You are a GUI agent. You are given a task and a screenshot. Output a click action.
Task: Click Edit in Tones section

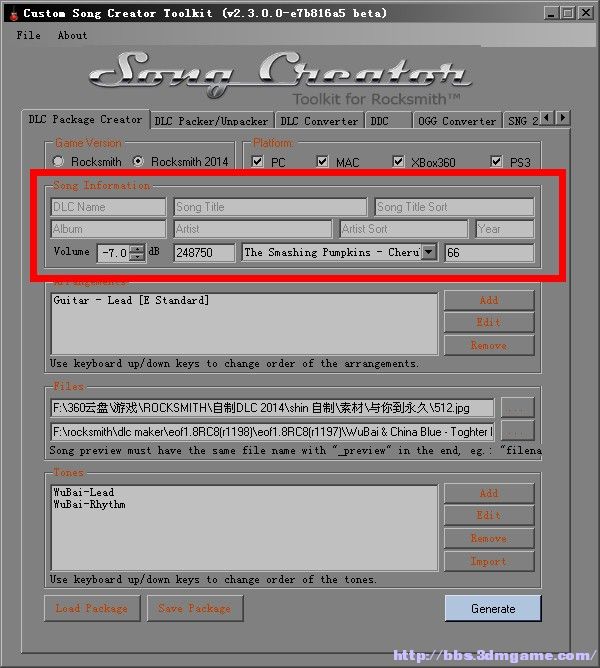tap(489, 515)
